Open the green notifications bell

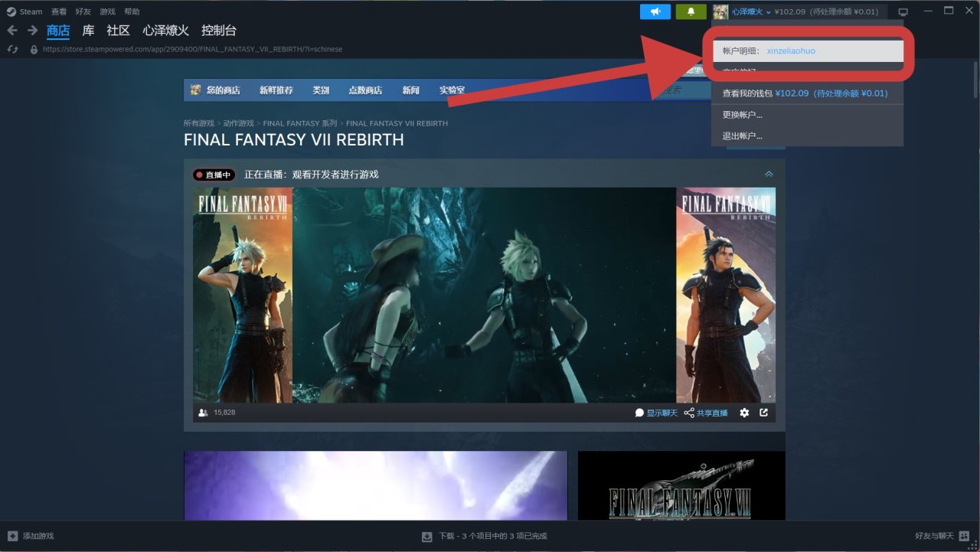691,11
